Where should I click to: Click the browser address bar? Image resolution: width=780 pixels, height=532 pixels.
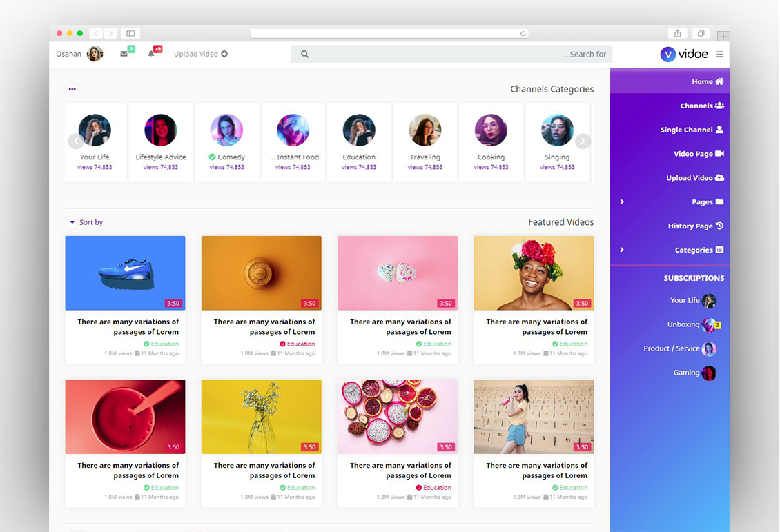tap(389, 33)
